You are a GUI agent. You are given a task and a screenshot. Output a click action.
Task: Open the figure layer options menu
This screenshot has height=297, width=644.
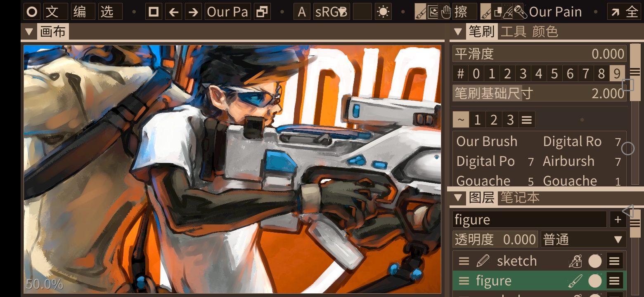[x=615, y=281]
